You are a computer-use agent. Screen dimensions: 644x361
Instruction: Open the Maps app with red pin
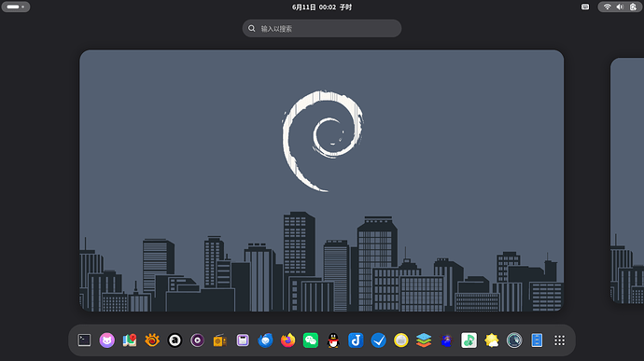130,340
